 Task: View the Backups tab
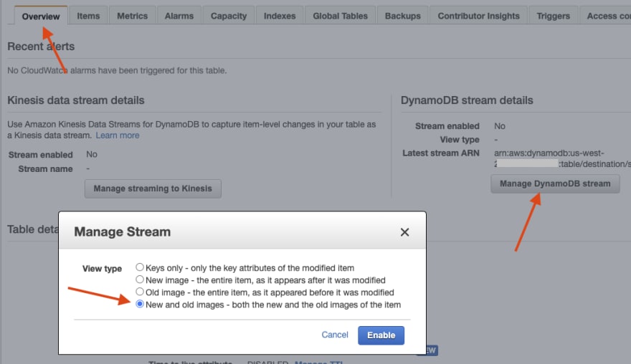(403, 16)
